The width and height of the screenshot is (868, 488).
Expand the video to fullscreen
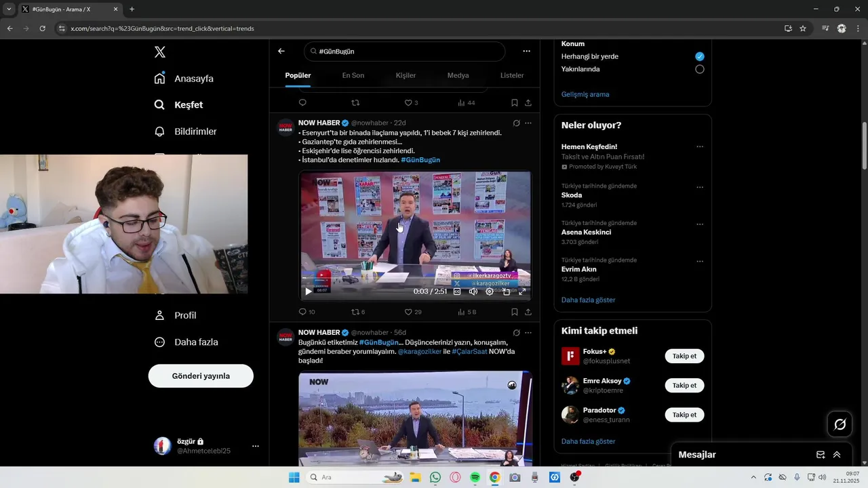(x=522, y=291)
